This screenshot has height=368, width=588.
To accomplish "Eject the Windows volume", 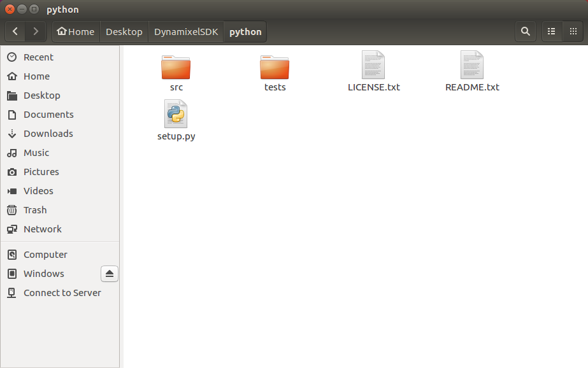I will (110, 274).
